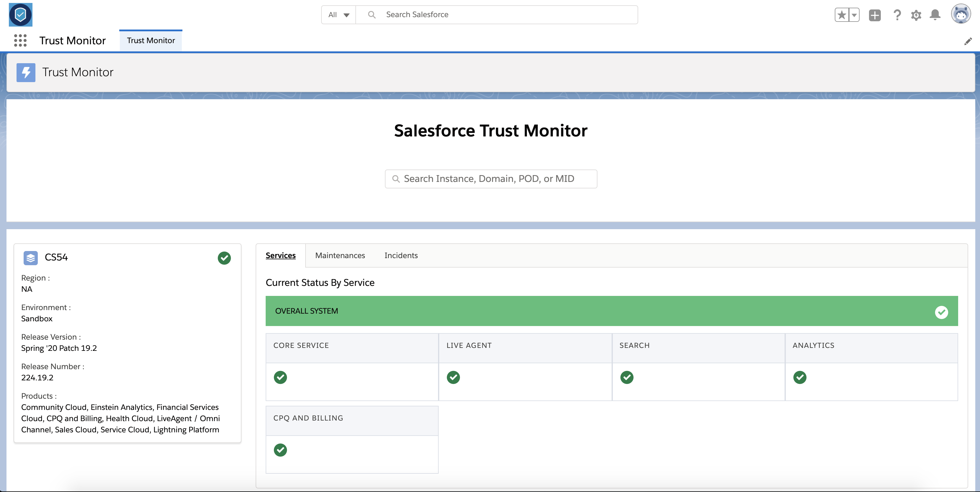Select the Services tab
Viewport: 980px width, 492px height.
pos(280,255)
